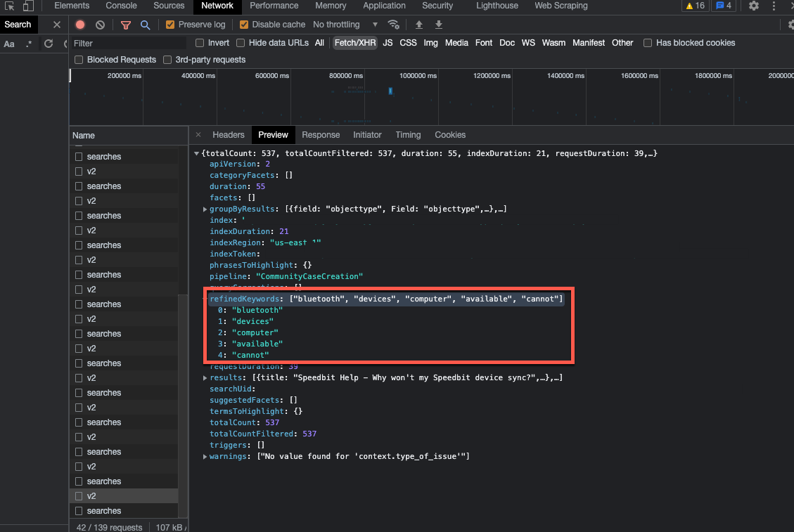Switch to the Console panel
Viewport: 794px width, 532px height.
[121, 6]
